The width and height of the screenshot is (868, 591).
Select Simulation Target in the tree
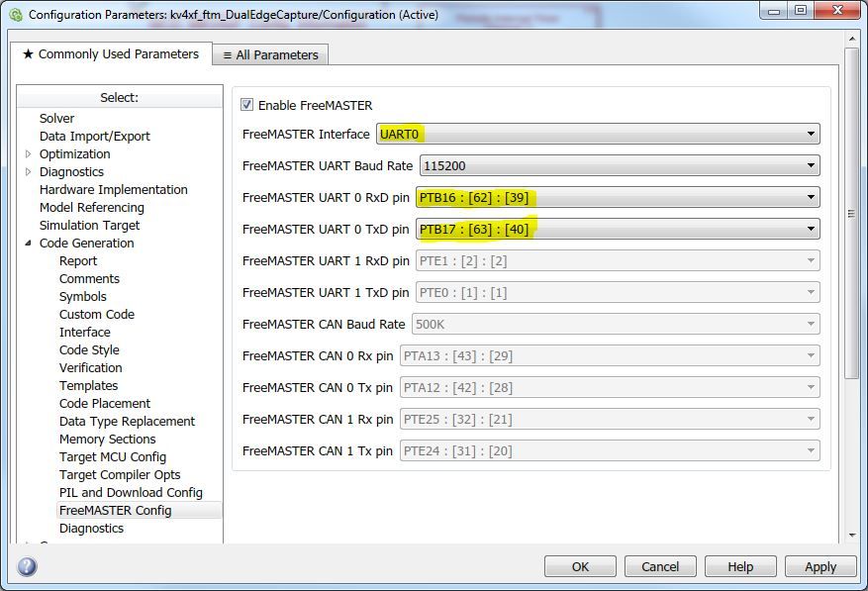click(x=90, y=225)
